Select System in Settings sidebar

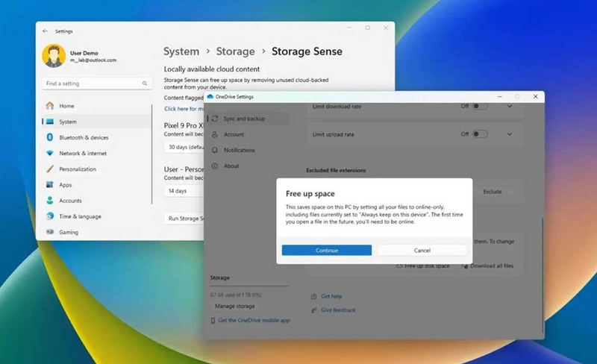(97, 122)
